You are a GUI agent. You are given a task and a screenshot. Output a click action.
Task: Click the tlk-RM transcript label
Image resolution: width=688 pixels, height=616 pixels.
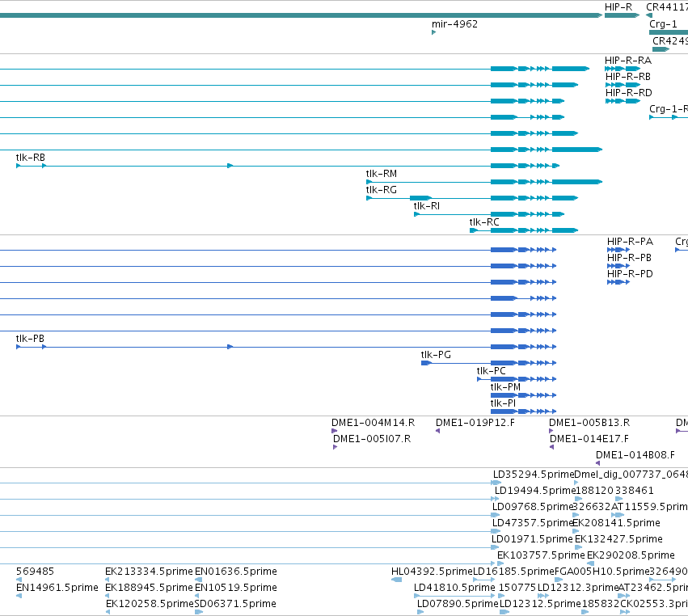coord(382,173)
